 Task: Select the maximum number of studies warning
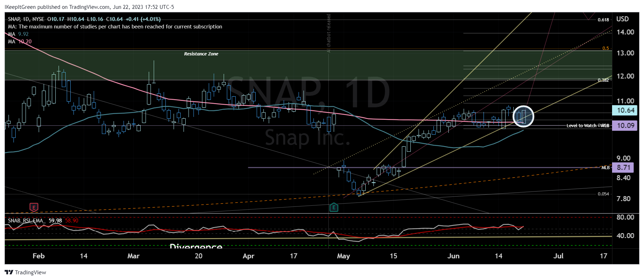115,27
